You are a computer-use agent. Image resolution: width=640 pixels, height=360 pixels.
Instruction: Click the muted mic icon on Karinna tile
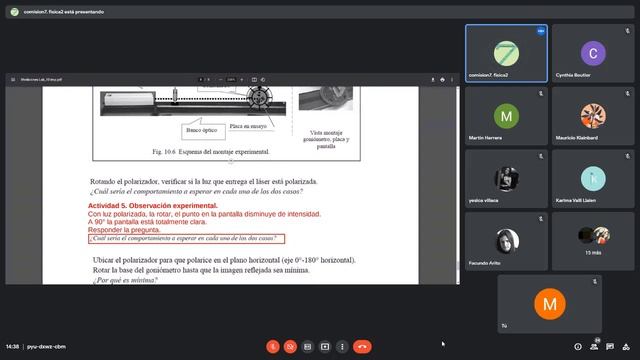point(627,156)
